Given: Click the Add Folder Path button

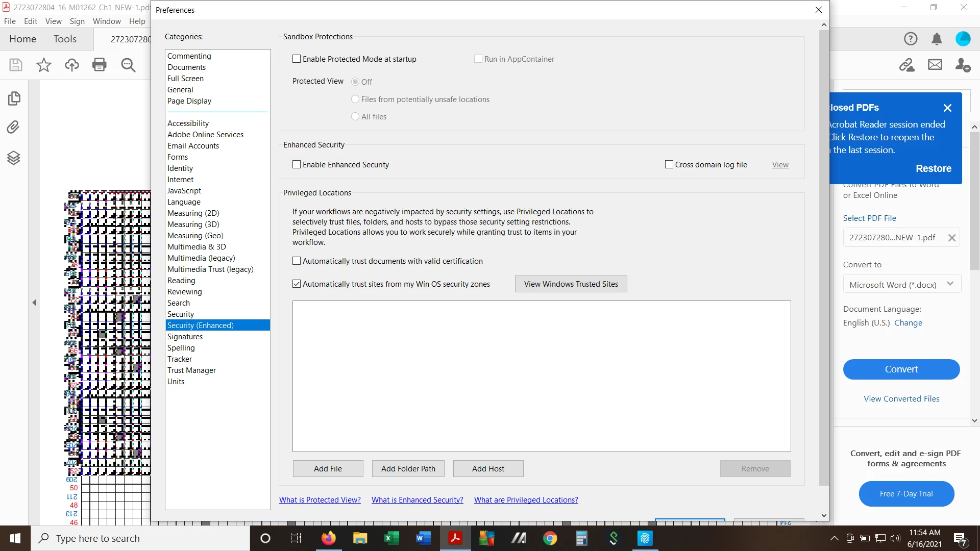Looking at the screenshot, I should click(x=408, y=468).
